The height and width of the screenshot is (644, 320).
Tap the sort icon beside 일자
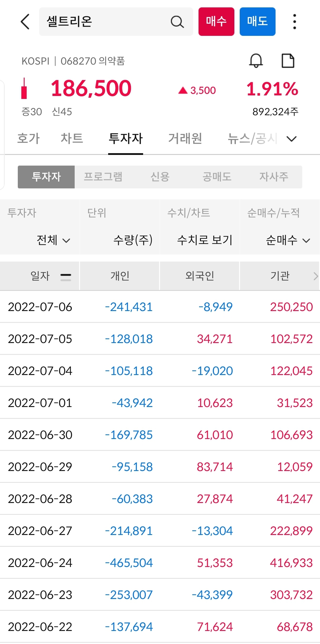point(65,277)
